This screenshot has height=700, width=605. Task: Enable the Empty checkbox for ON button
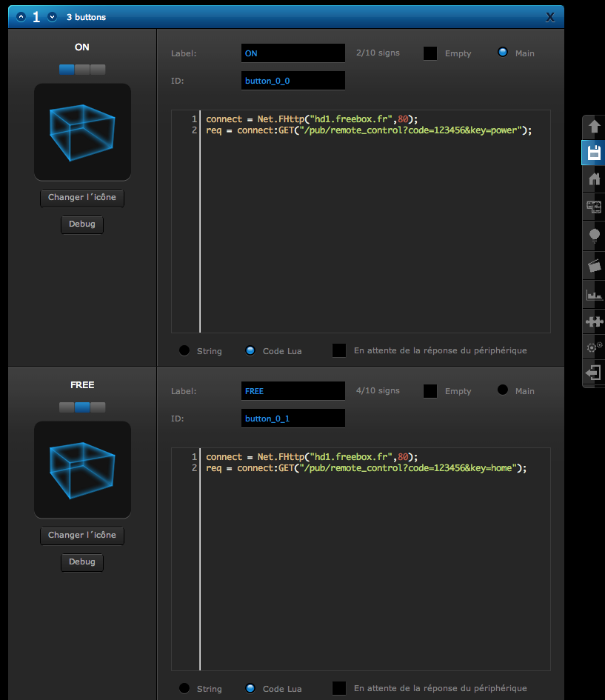tap(429, 53)
